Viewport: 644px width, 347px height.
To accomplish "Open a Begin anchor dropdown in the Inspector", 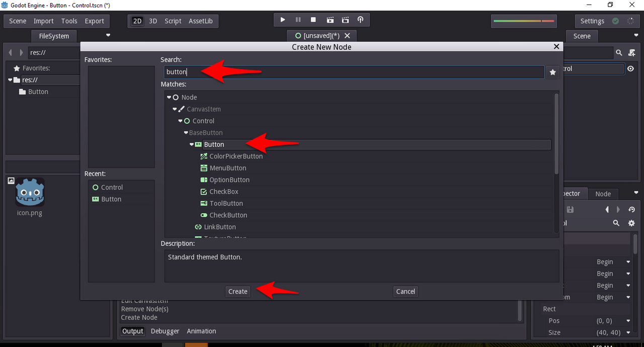I will point(627,262).
